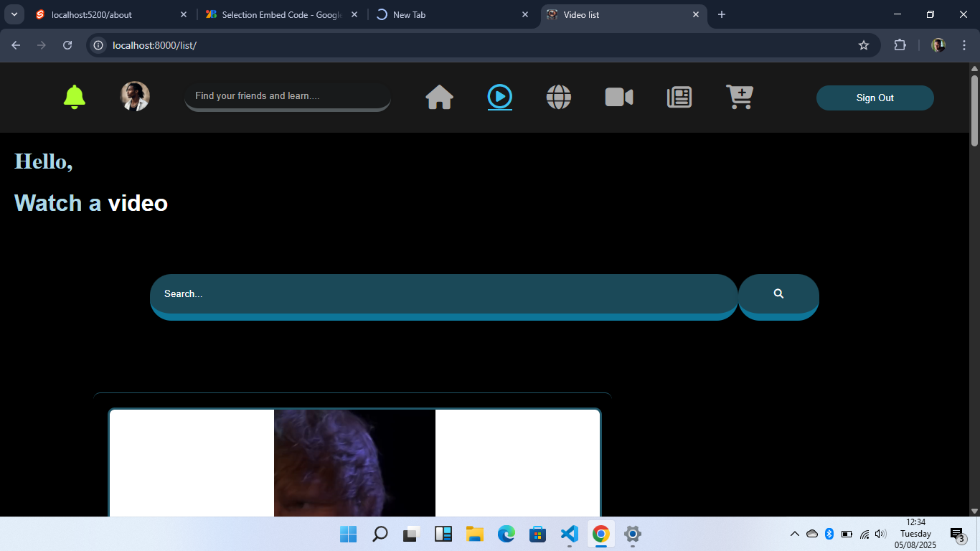The height and width of the screenshot is (551, 980).
Task: Click the video camera icon
Action: pos(618,97)
